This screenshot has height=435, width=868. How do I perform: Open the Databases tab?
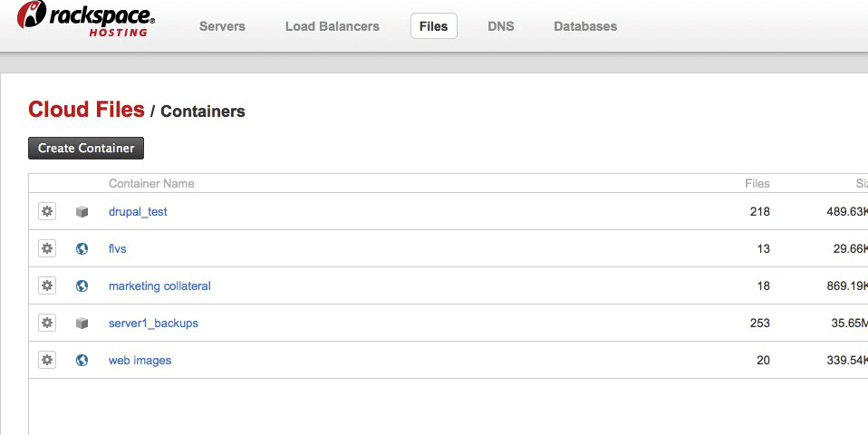(585, 26)
